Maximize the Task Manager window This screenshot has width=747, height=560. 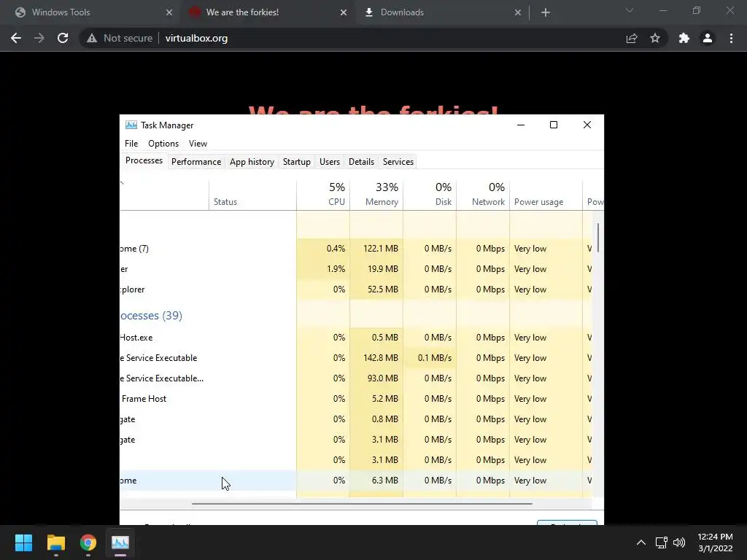(x=554, y=125)
